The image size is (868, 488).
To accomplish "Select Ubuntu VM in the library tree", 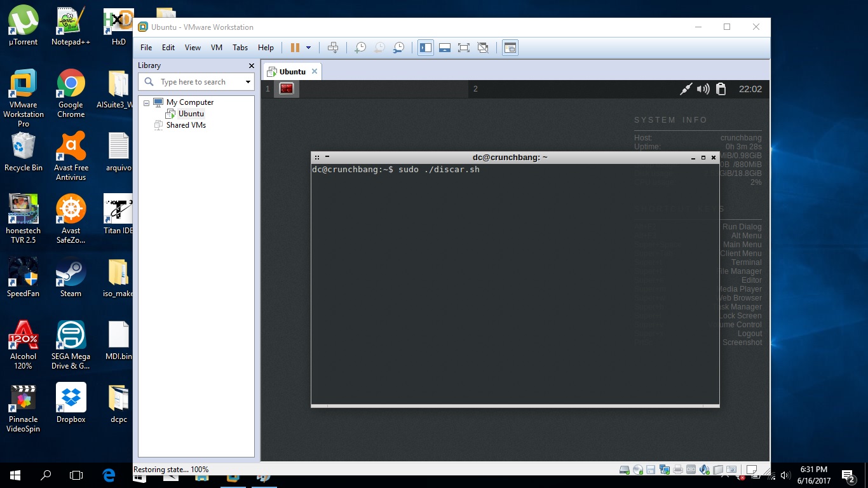I will tap(191, 114).
